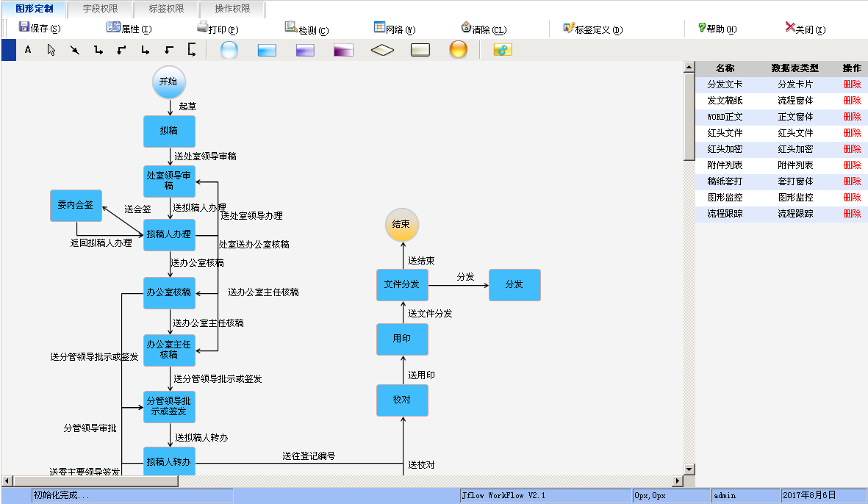
Task: Select the gray rectangle shape tool
Action: (420, 51)
